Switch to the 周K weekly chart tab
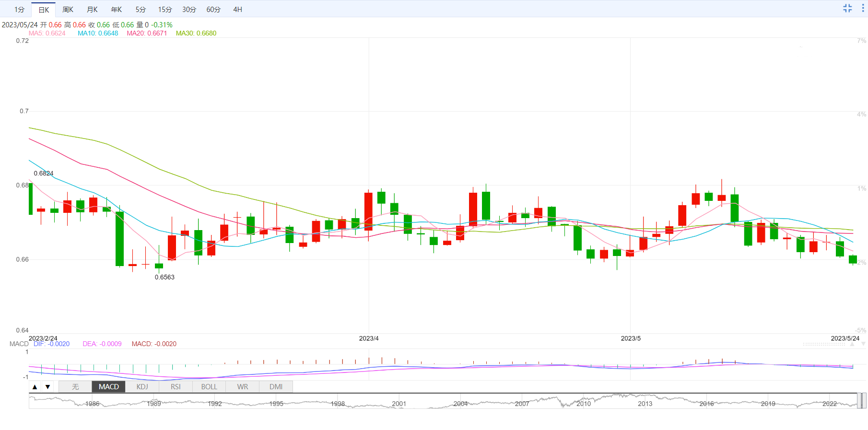The height and width of the screenshot is (430, 868). pos(68,10)
